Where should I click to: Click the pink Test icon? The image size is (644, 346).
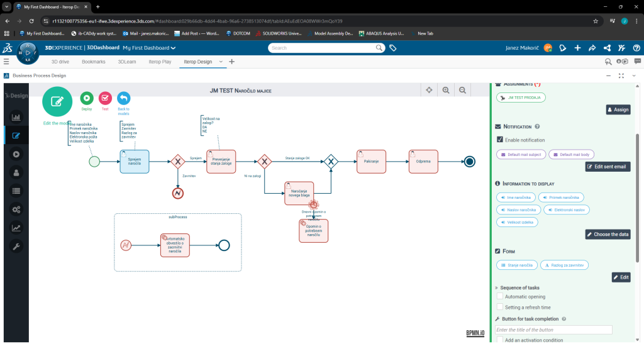105,98
